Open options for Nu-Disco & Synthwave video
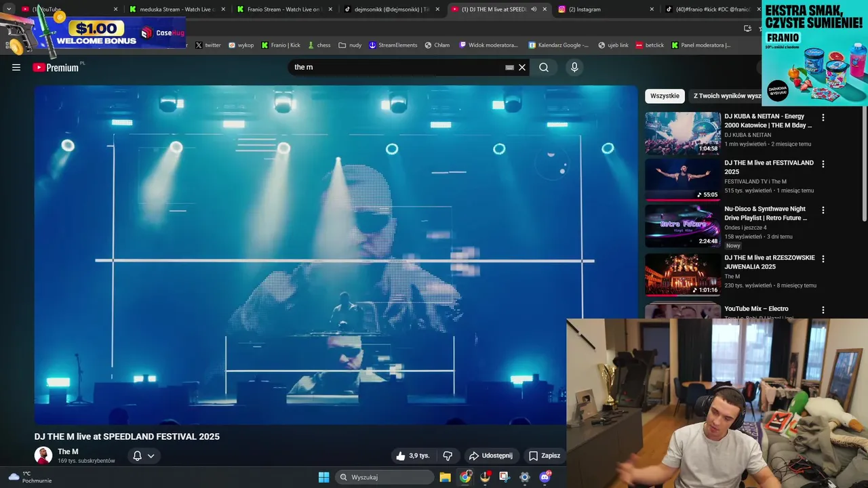Screen dimensions: 868x488 click(823, 210)
